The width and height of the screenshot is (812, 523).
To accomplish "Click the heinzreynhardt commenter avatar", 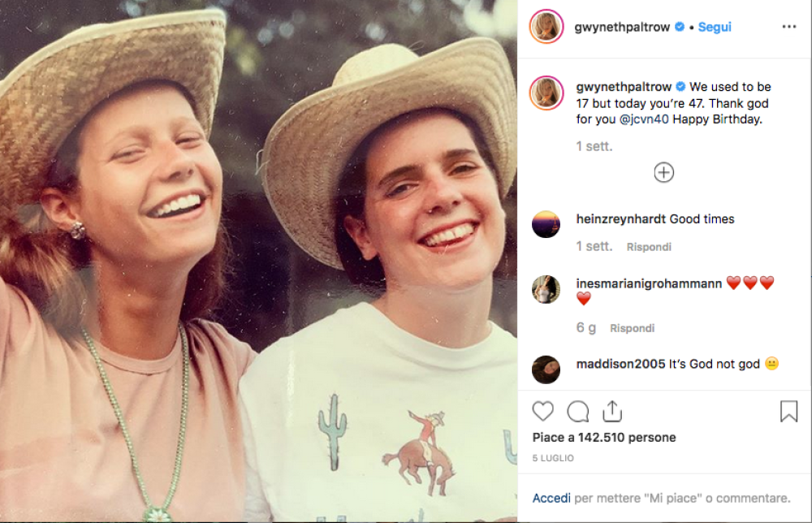I will [x=546, y=224].
